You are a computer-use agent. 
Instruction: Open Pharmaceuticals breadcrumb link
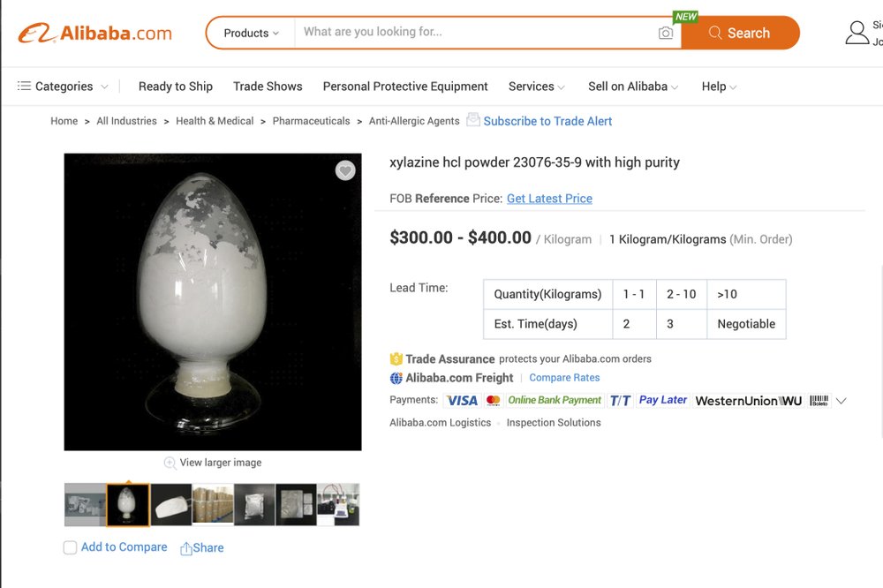(x=311, y=121)
